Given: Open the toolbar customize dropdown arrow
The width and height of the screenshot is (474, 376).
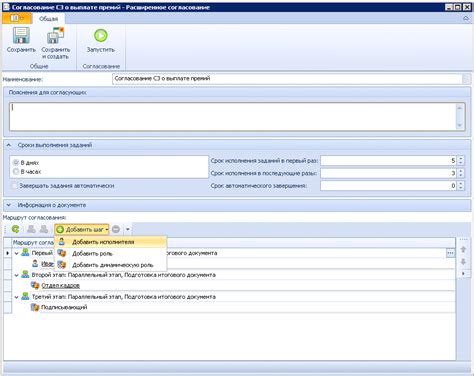Looking at the screenshot, I should tap(128, 229).
